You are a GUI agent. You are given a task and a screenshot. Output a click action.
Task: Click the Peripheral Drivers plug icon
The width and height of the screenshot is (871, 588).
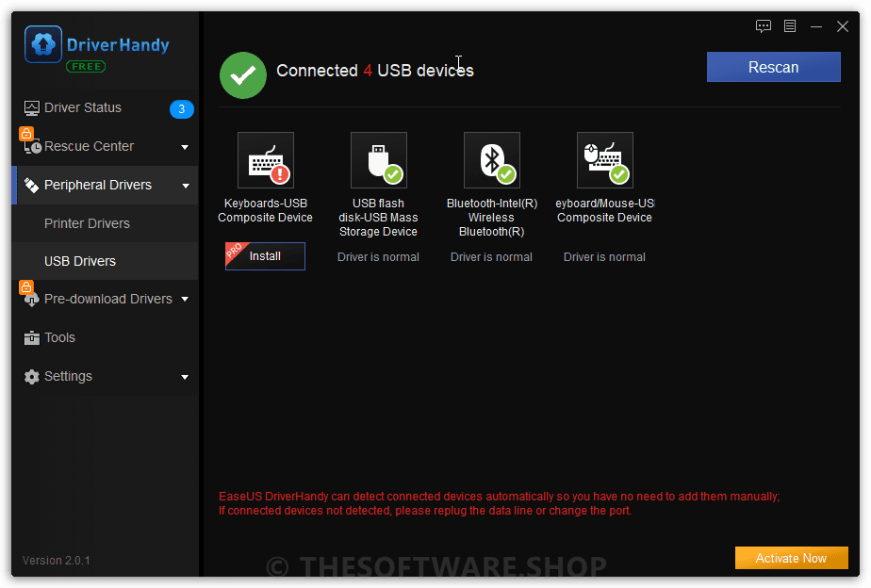tap(32, 185)
